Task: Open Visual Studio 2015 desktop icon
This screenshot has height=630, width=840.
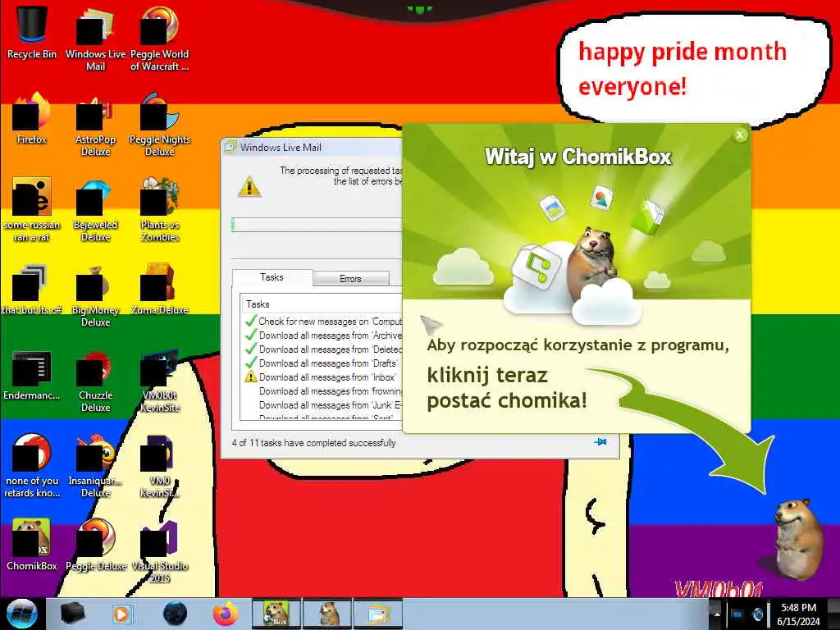Action: tap(160, 550)
